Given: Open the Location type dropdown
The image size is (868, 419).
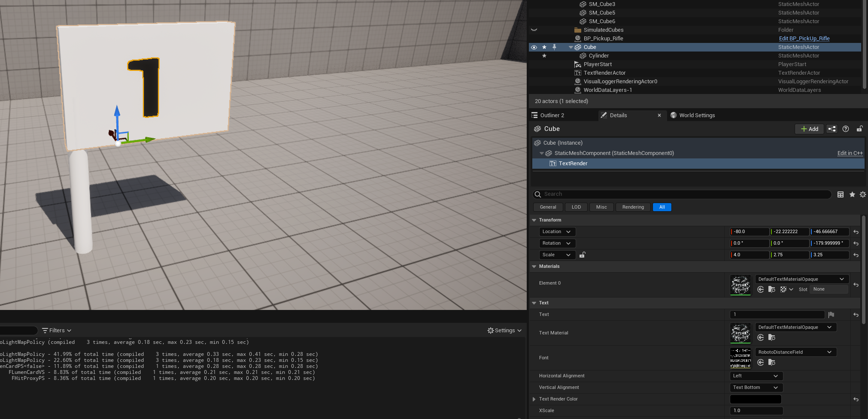Looking at the screenshot, I should (x=557, y=232).
